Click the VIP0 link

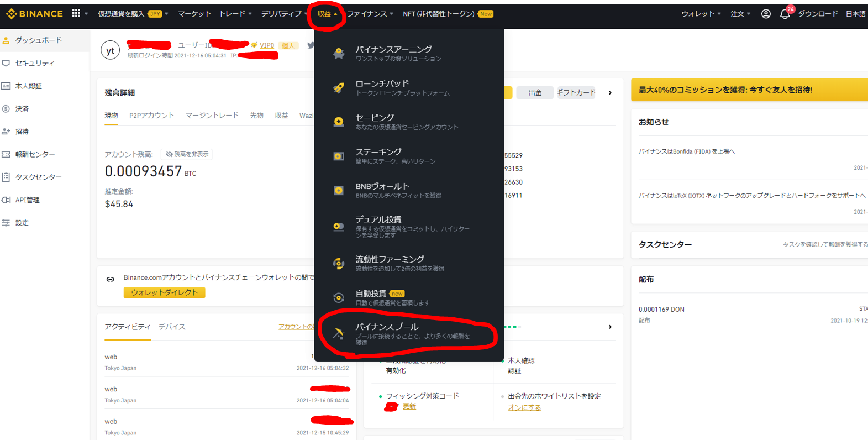267,45
